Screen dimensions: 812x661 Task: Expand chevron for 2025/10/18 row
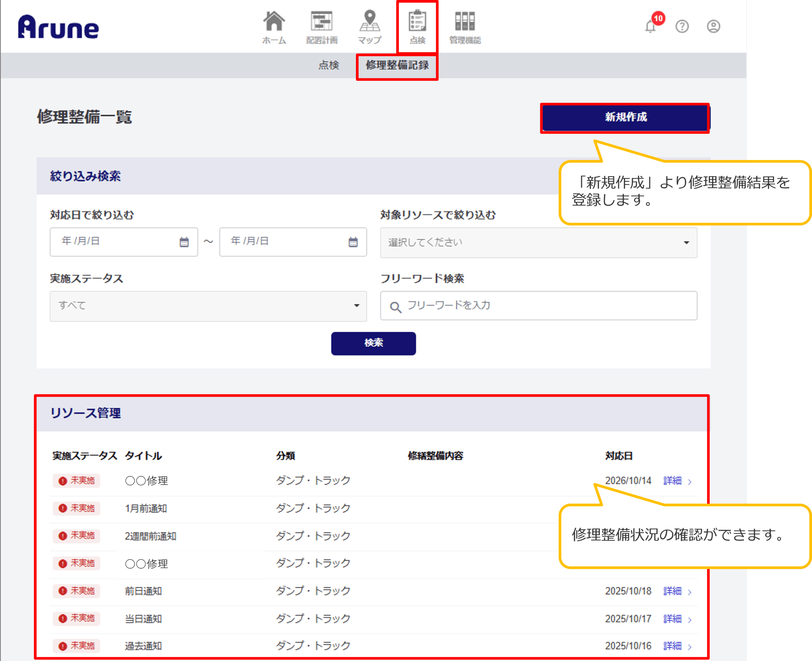click(x=690, y=592)
